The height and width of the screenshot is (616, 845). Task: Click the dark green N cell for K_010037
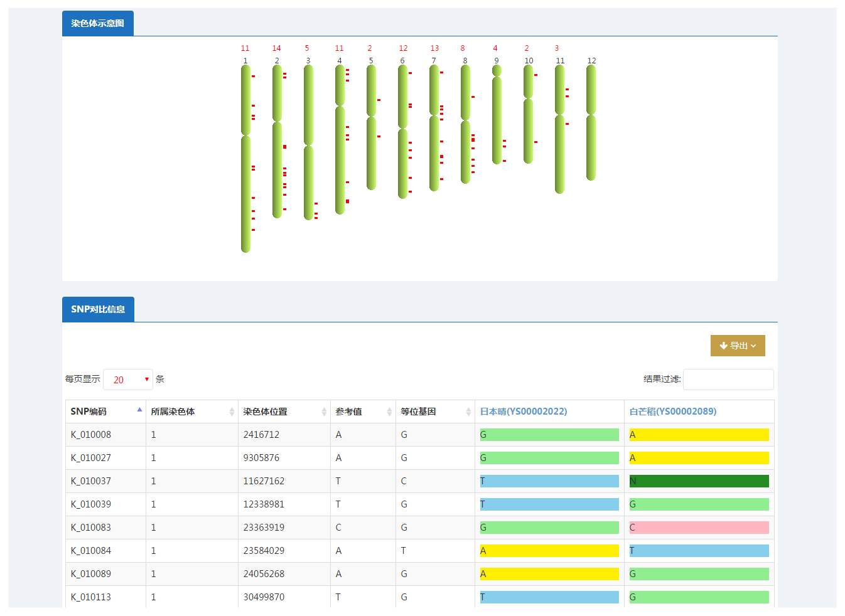(x=699, y=481)
